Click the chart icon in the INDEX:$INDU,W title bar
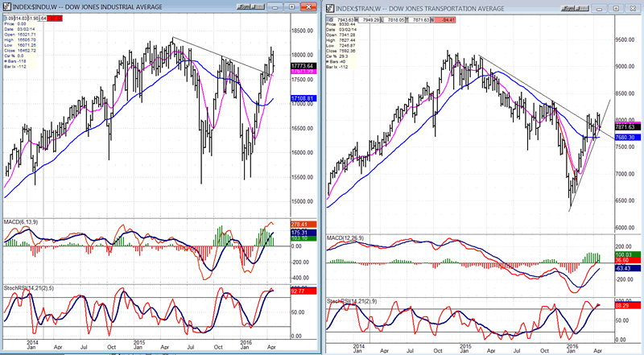Screen dimensions: 644x355 point(6,7)
